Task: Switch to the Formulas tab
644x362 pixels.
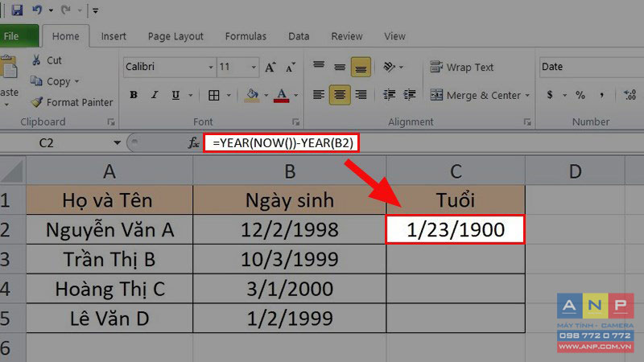Action: coord(246,36)
